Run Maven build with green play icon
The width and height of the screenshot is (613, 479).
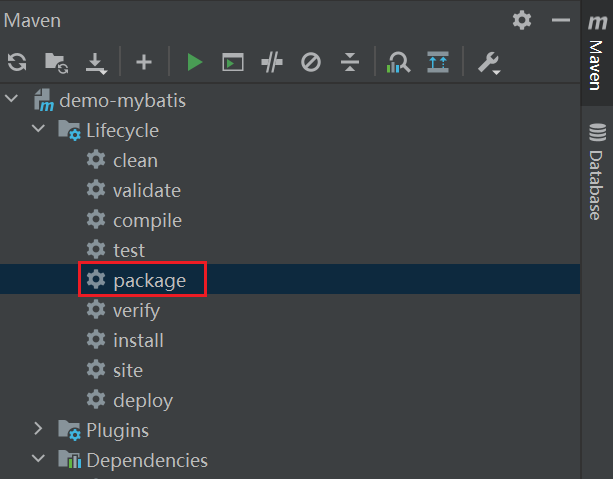pyautogui.click(x=194, y=63)
